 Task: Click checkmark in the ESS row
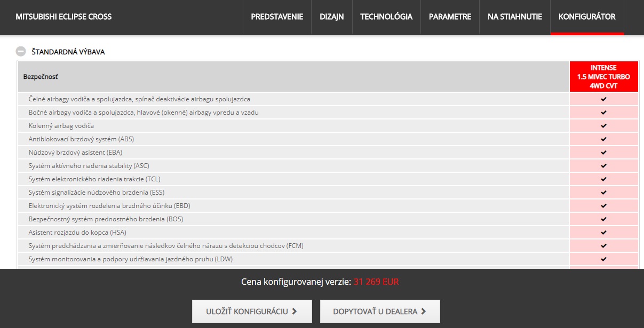pos(603,193)
